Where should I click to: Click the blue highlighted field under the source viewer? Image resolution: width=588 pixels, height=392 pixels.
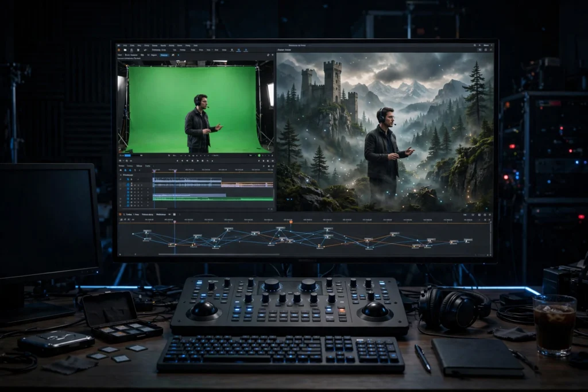click(x=127, y=155)
